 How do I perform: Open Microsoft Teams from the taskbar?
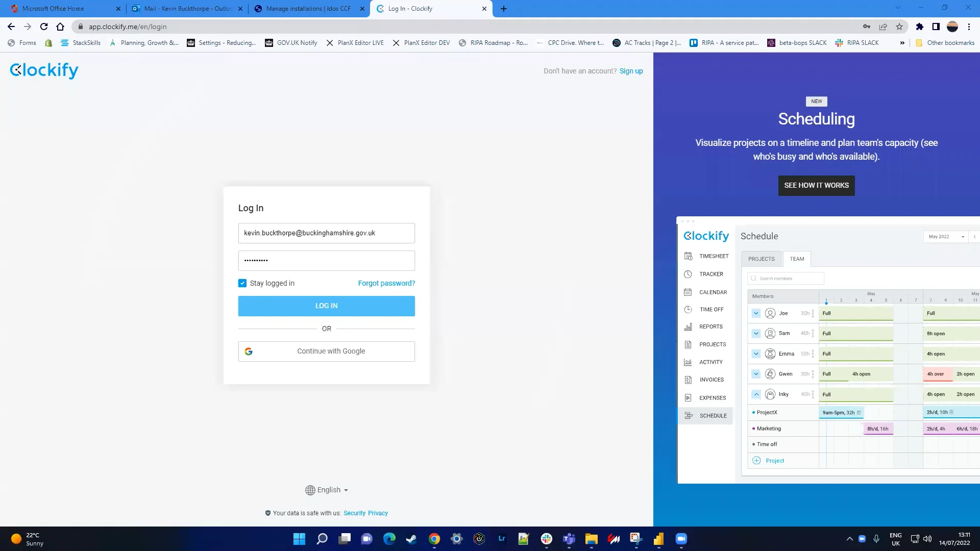click(569, 539)
